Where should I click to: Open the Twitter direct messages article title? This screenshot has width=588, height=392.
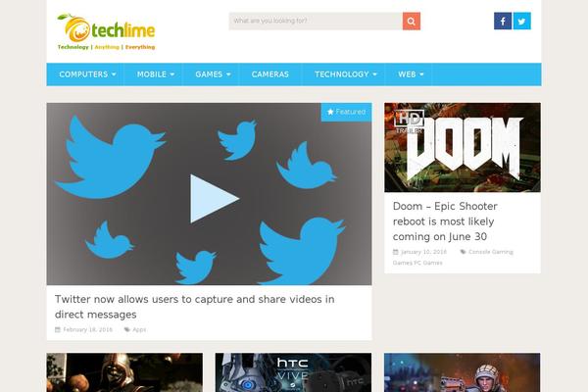195,307
